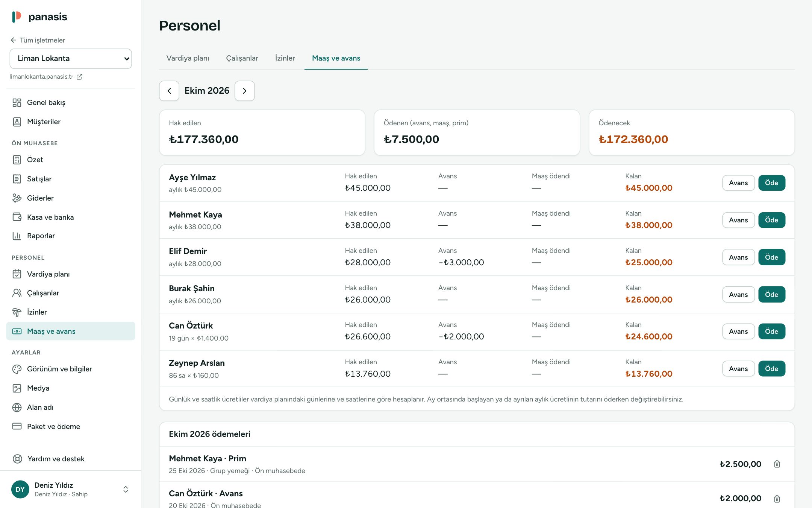Switch to the Çalışanlar tab
The width and height of the screenshot is (812, 508).
(x=242, y=58)
